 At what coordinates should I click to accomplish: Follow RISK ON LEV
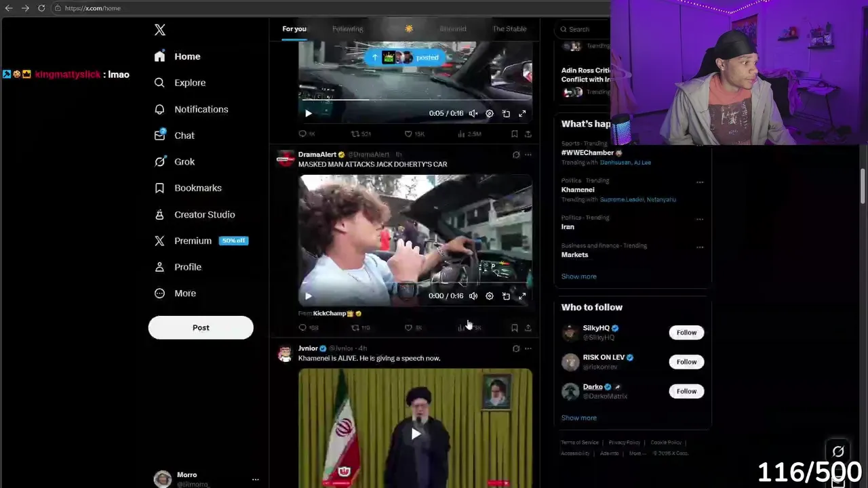(686, 361)
